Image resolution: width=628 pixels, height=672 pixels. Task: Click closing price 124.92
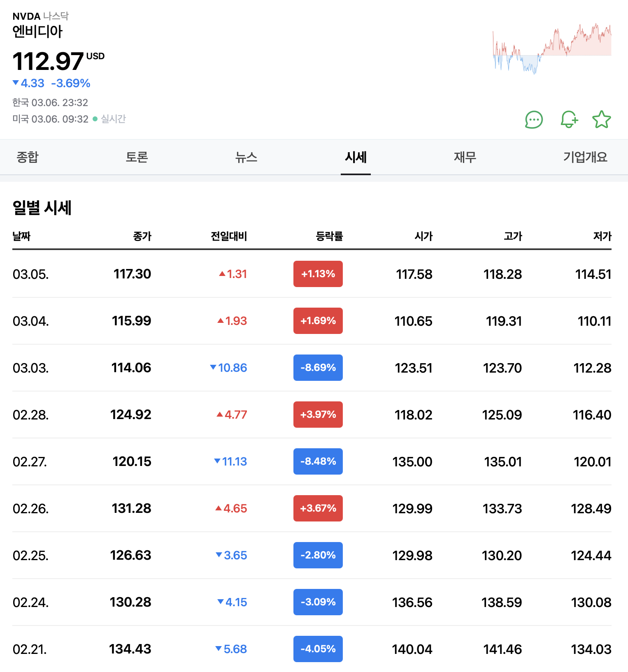coord(131,415)
